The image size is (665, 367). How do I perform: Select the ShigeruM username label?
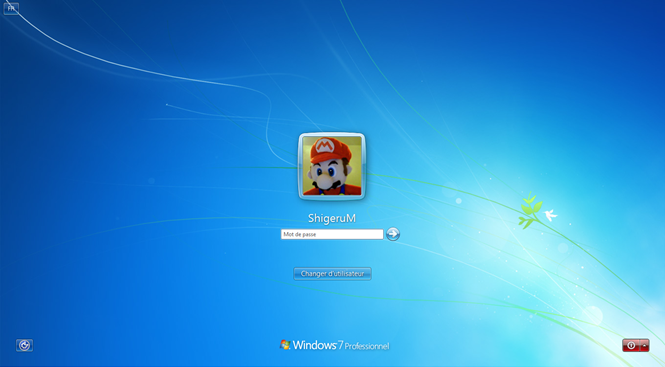(x=332, y=218)
